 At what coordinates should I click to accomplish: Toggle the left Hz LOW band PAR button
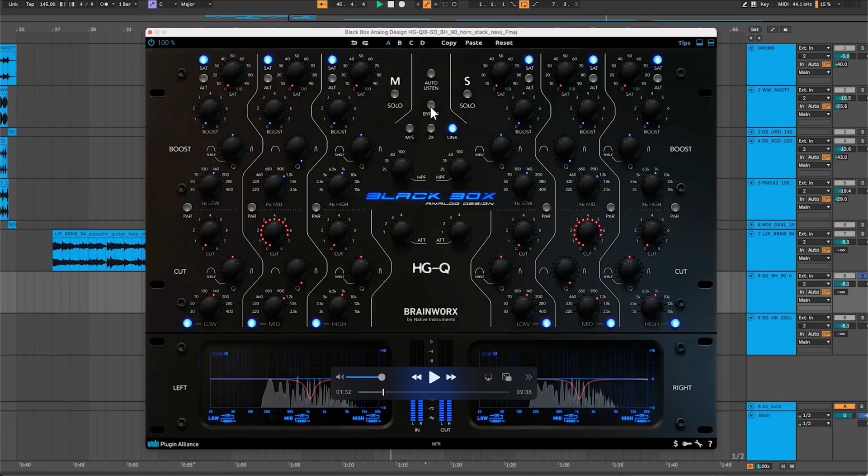coord(187,208)
